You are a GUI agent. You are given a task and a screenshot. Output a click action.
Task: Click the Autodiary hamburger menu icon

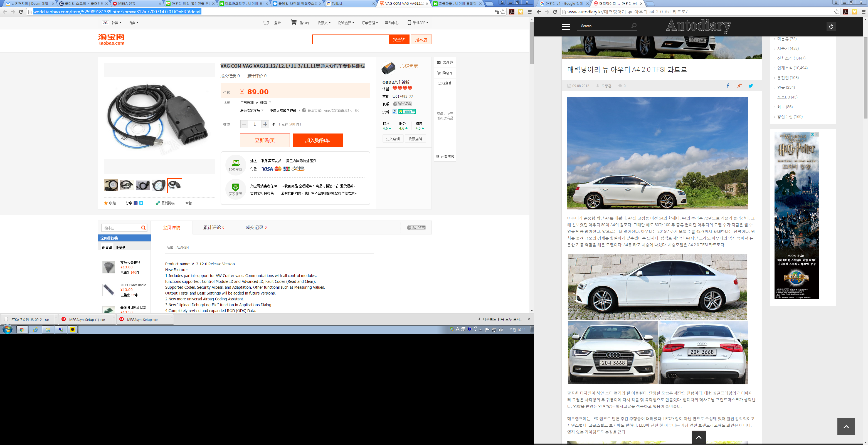click(566, 27)
